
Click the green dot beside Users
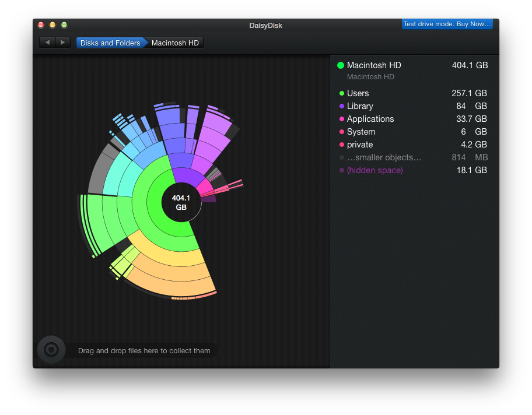pyautogui.click(x=342, y=93)
